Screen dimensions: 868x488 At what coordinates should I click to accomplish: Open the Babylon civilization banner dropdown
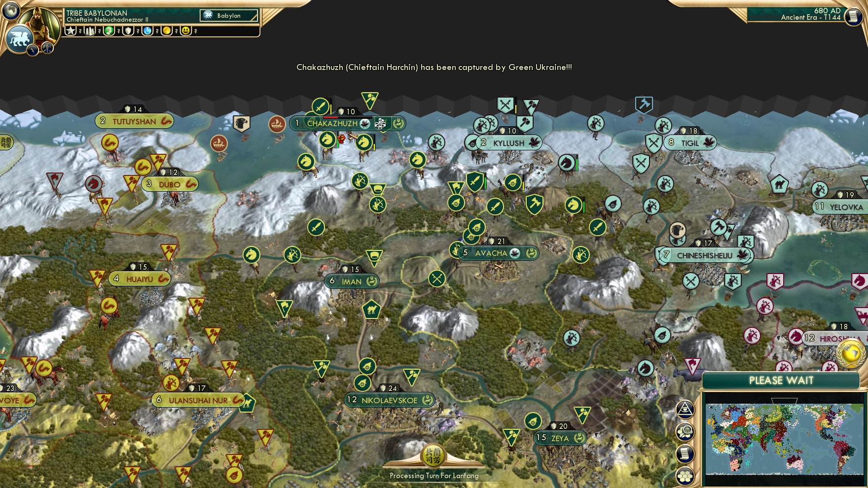[x=228, y=15]
